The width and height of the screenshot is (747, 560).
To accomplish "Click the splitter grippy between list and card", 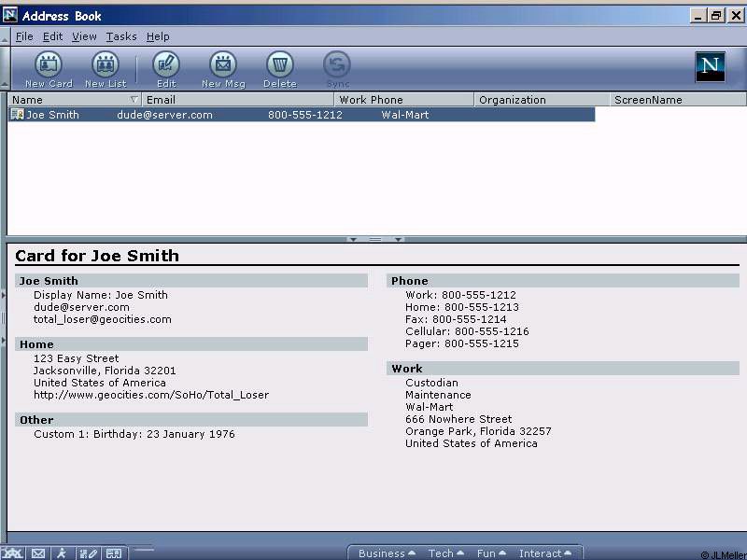I will coord(375,239).
